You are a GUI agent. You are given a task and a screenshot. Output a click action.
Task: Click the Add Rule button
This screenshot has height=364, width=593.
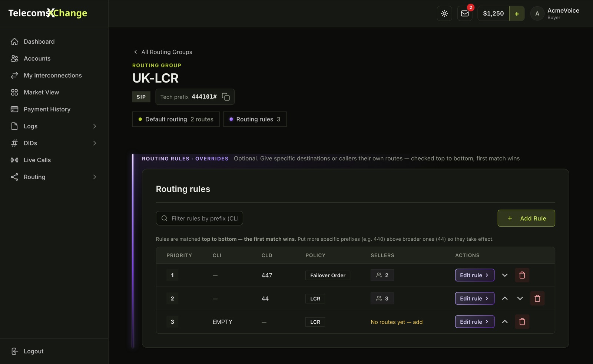pyautogui.click(x=526, y=218)
